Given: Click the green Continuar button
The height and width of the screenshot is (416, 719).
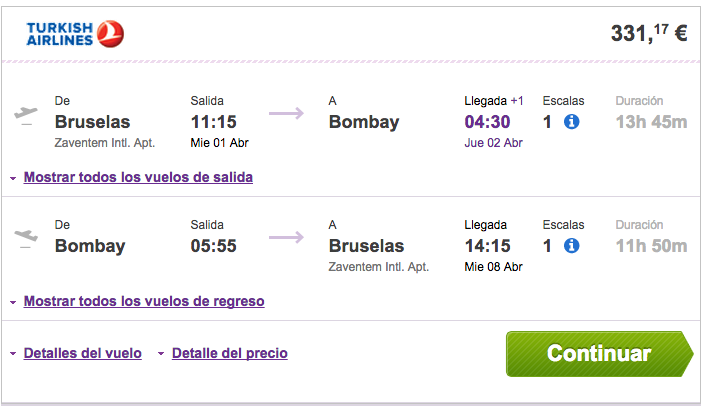Looking at the screenshot, I should coord(599,354).
